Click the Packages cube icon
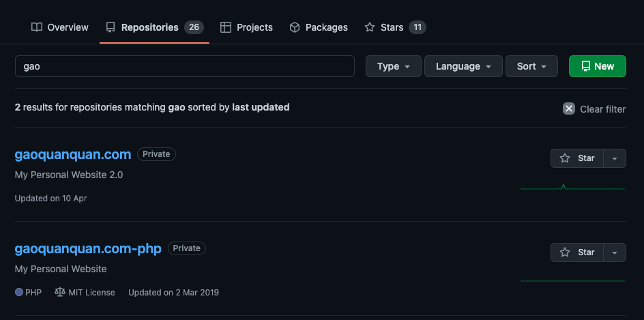 click(295, 27)
